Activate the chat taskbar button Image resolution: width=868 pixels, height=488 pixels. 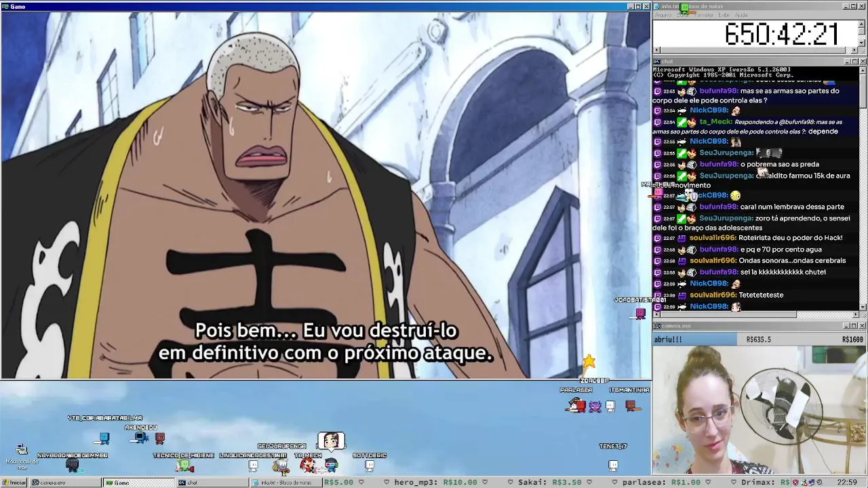click(x=212, y=483)
